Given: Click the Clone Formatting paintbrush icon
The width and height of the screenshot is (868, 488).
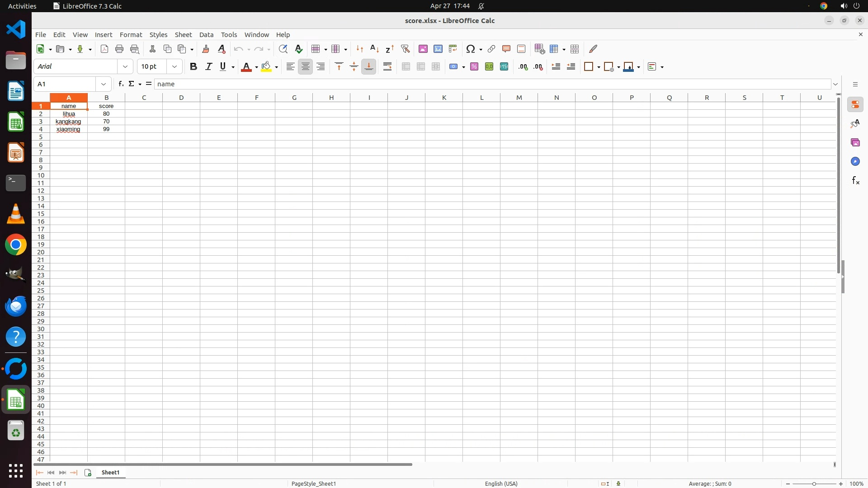Looking at the screenshot, I should coord(206,49).
